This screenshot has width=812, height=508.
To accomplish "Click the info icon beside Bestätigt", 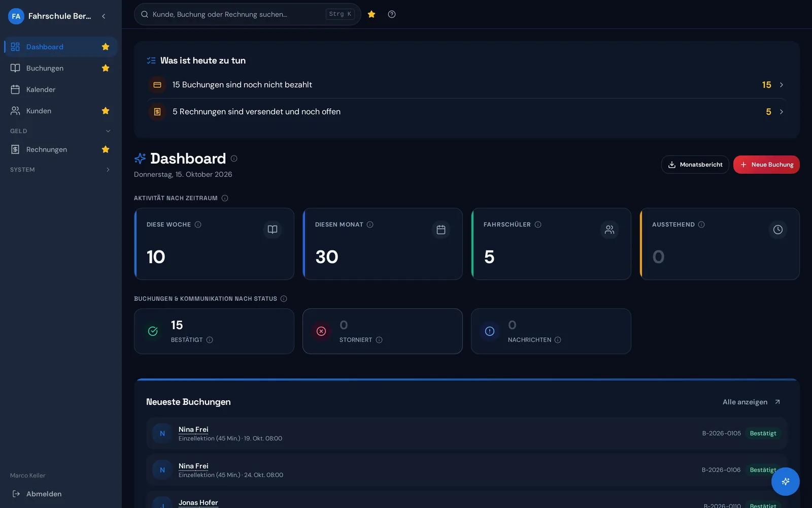I will [x=210, y=340].
